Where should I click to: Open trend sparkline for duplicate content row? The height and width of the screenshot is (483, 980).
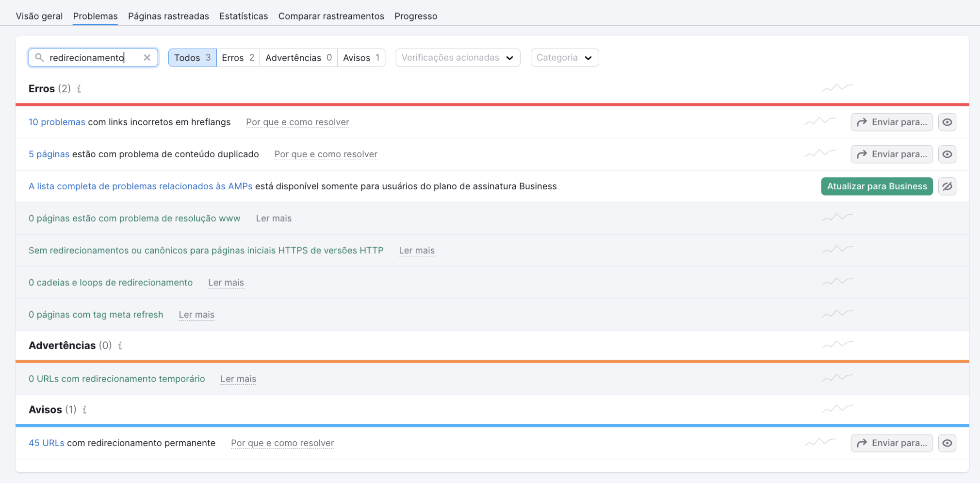820,153
